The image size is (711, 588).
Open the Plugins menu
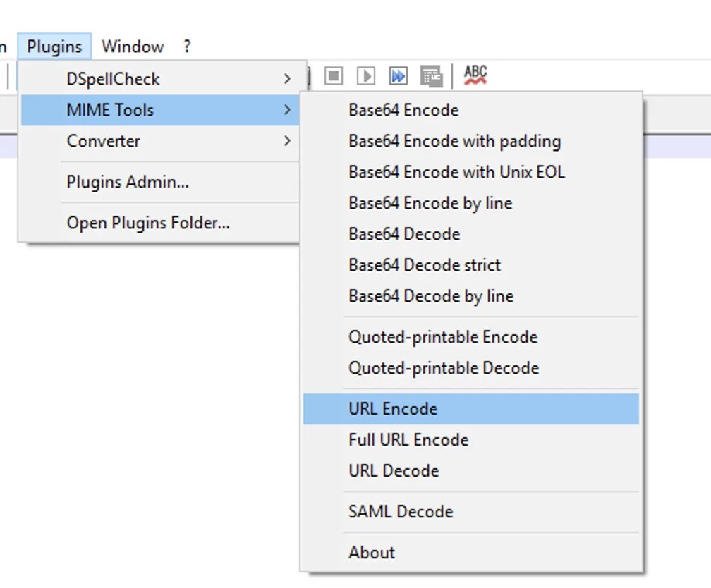coord(54,46)
